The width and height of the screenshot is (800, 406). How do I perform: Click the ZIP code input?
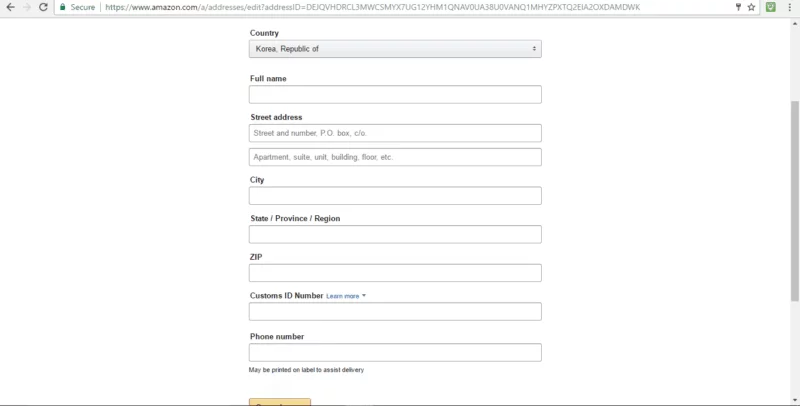pyautogui.click(x=395, y=273)
